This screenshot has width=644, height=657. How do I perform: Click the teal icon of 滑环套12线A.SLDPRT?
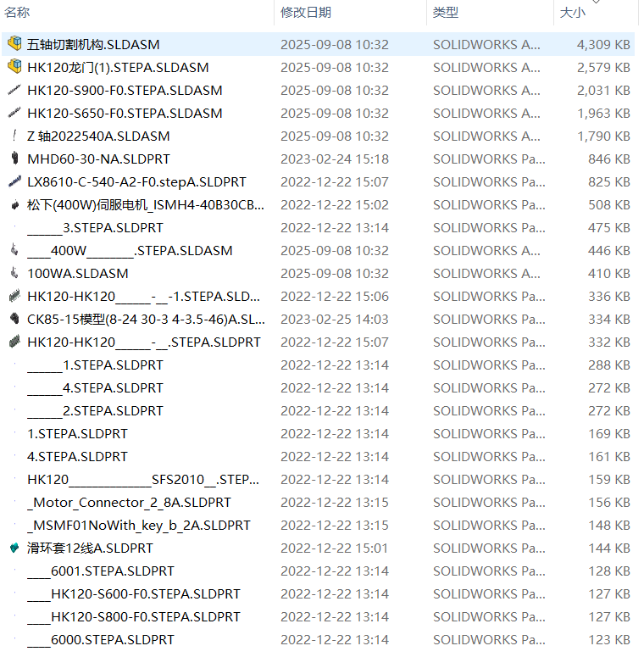(14, 548)
